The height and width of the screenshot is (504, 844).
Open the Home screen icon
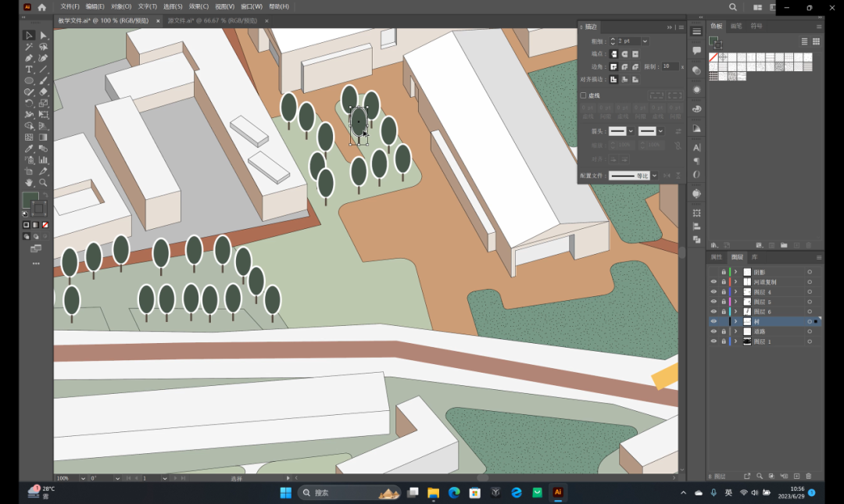tap(42, 7)
